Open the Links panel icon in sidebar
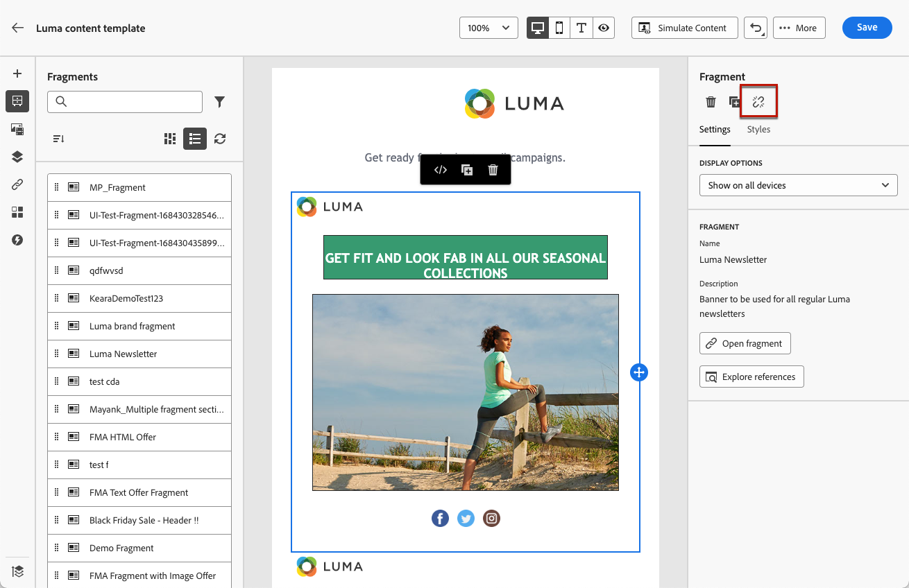The width and height of the screenshot is (909, 588). 17,184
